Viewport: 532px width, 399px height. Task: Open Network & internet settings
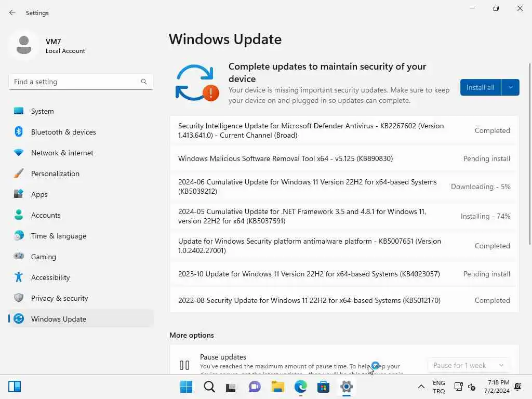(81, 153)
